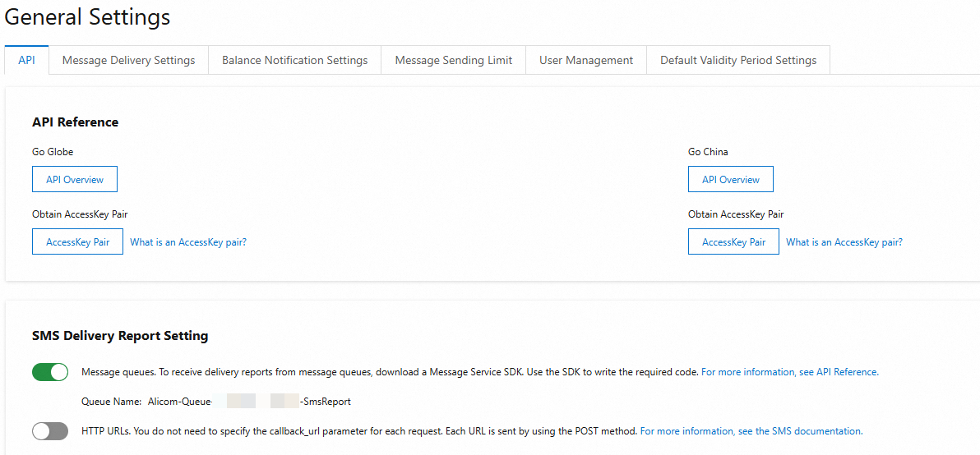Switch to Default Validity Period Settings tab
980x455 pixels.
coord(738,60)
